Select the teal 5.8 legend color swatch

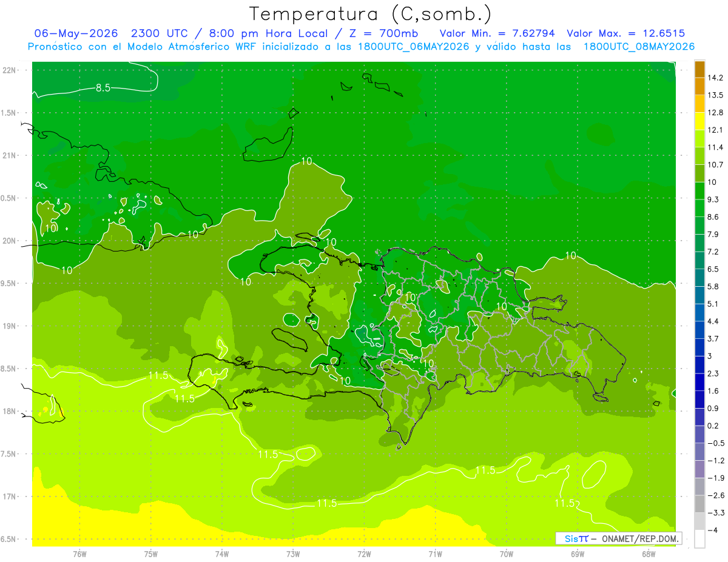click(699, 295)
